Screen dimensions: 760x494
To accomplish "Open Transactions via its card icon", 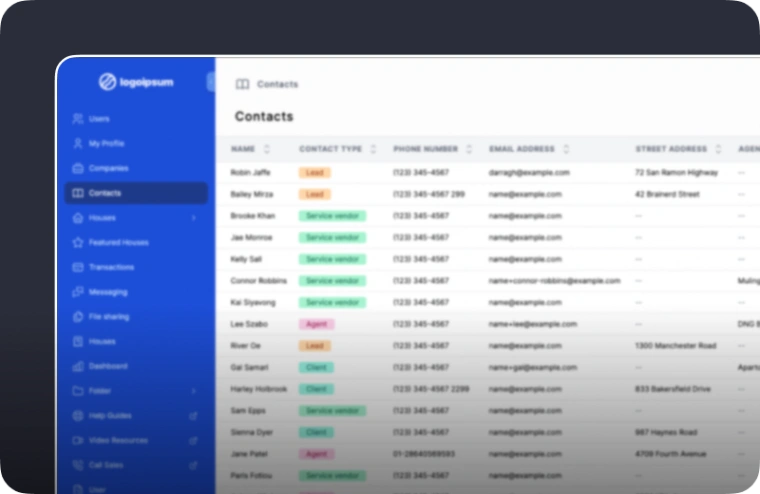I will pyautogui.click(x=78, y=267).
